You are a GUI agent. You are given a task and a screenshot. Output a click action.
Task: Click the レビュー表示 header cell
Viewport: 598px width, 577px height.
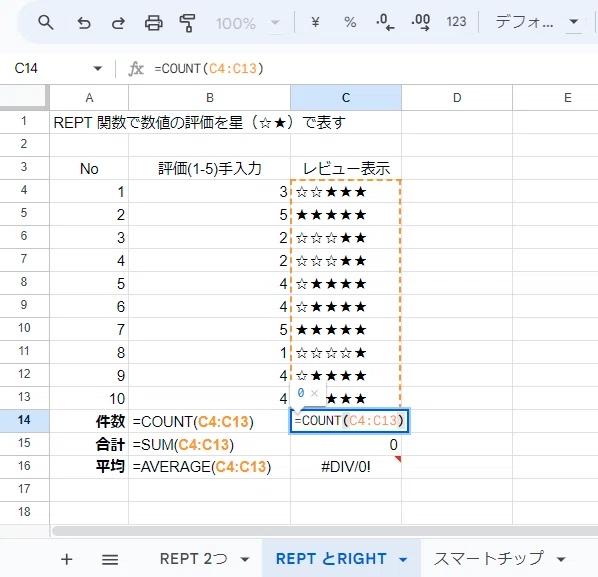click(x=346, y=169)
